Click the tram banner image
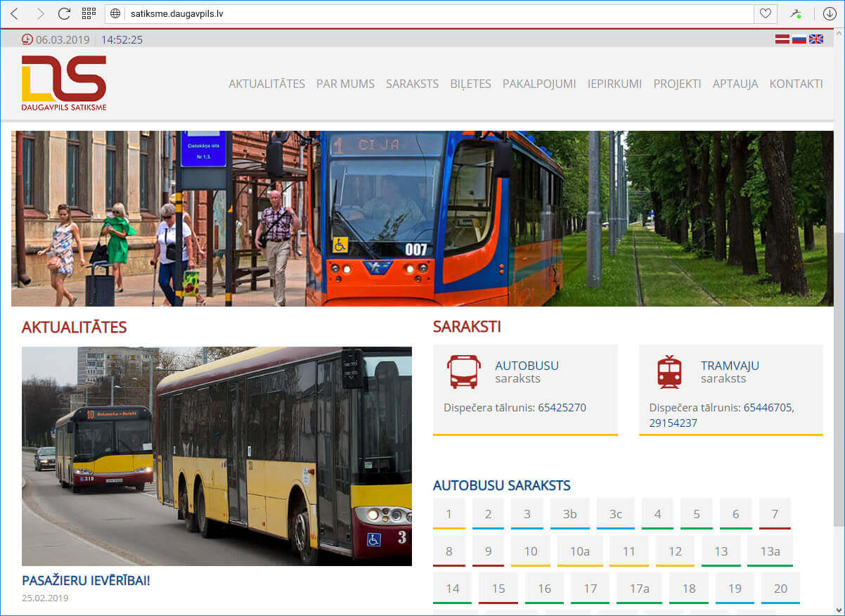Image resolution: width=845 pixels, height=616 pixels. [422, 218]
